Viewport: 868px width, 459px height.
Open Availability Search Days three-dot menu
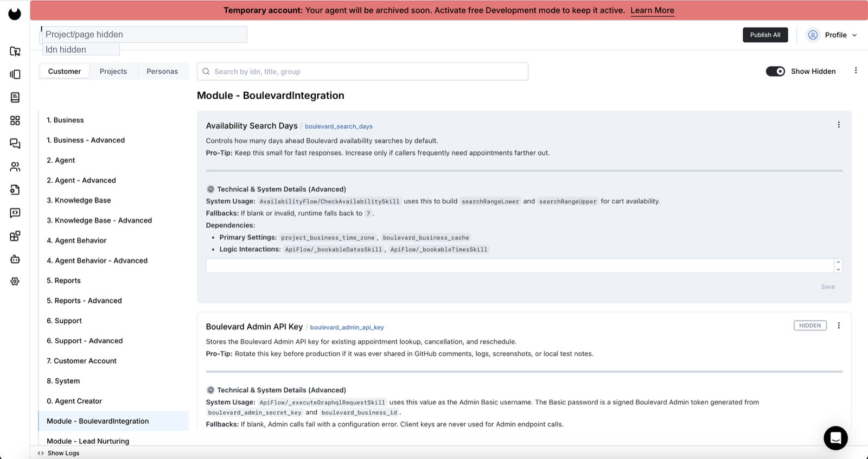tap(839, 125)
